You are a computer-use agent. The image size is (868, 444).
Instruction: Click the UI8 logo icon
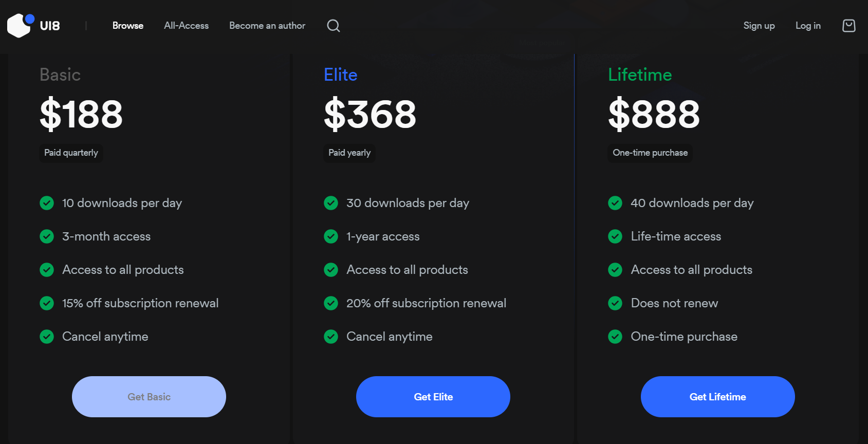21,26
